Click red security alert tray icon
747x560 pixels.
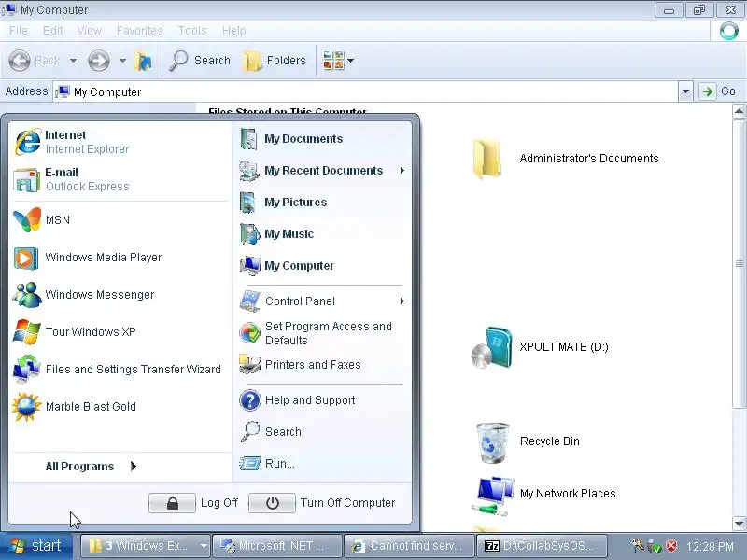coord(671,546)
